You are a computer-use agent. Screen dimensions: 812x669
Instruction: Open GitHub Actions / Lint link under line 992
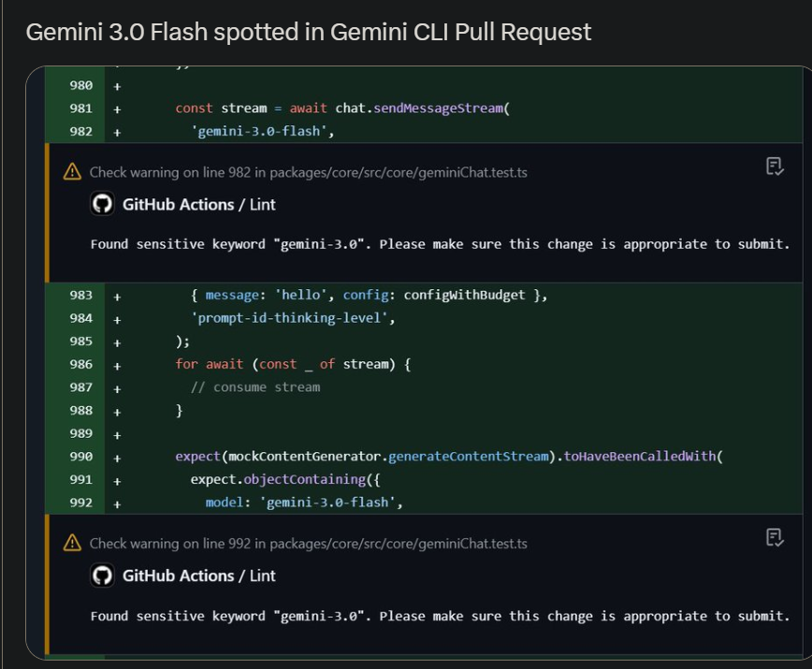coord(199,575)
